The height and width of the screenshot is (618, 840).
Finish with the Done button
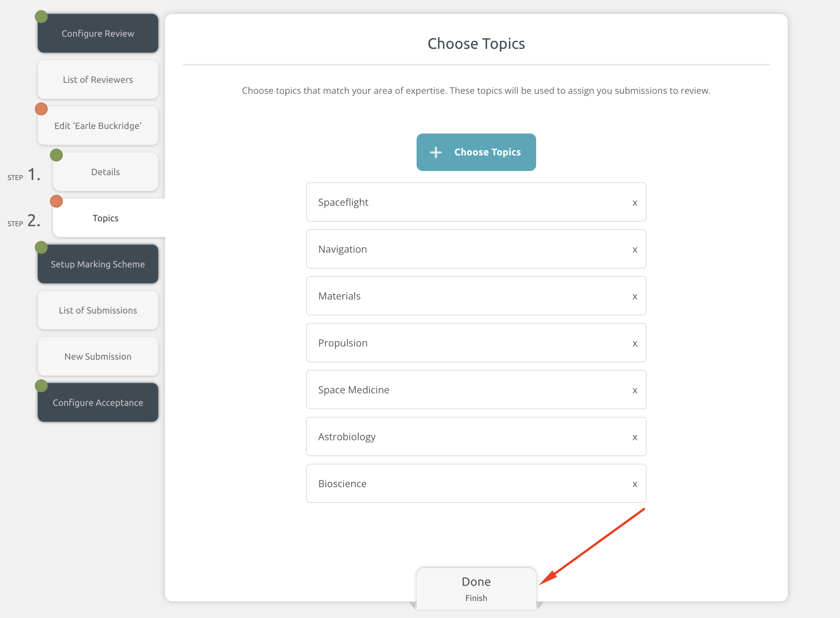[476, 588]
